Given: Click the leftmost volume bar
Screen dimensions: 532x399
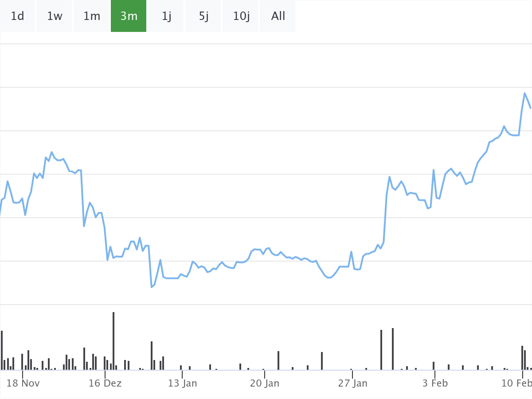Looking at the screenshot, I should tap(2, 350).
